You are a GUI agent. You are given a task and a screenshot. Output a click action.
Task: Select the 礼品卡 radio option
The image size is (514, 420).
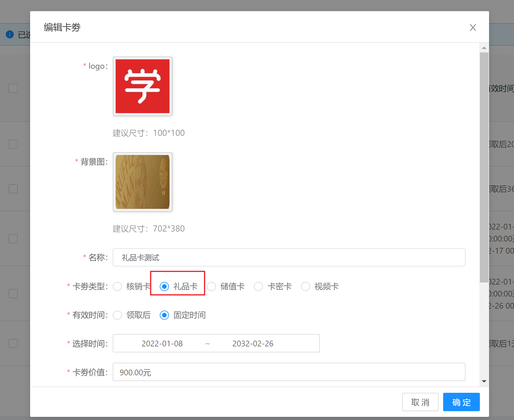(164, 286)
